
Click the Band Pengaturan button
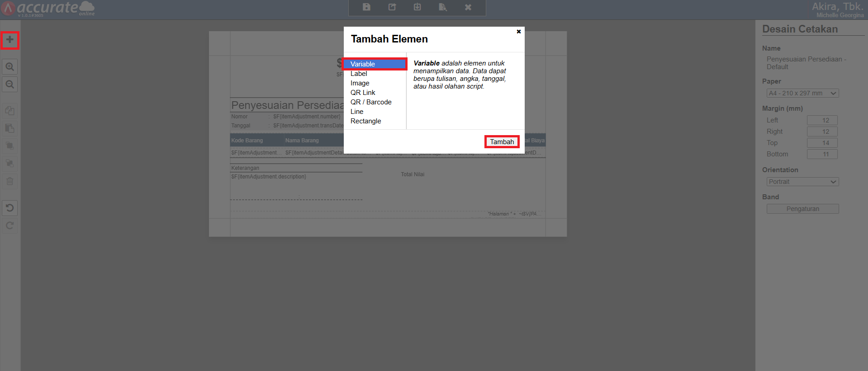pyautogui.click(x=802, y=209)
